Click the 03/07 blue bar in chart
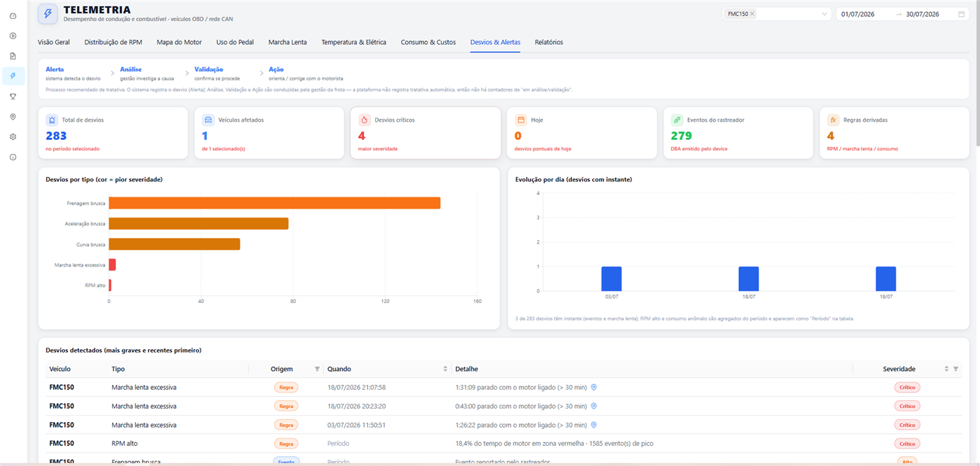 [611, 278]
